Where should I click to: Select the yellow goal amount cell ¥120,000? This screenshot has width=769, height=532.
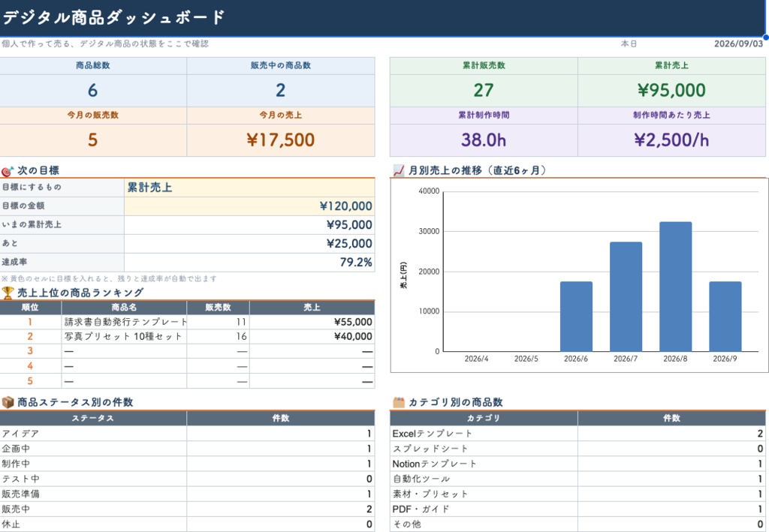pyautogui.click(x=249, y=206)
